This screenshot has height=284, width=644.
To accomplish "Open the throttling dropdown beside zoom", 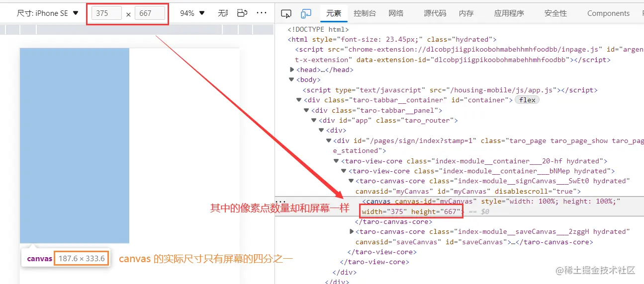I will 222,13.
